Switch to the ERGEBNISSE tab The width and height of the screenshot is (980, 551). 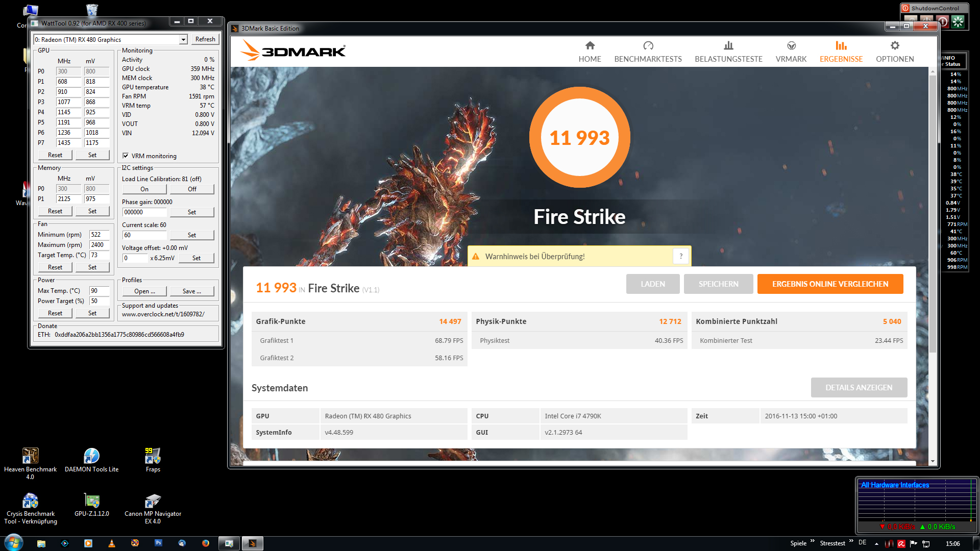click(x=841, y=52)
